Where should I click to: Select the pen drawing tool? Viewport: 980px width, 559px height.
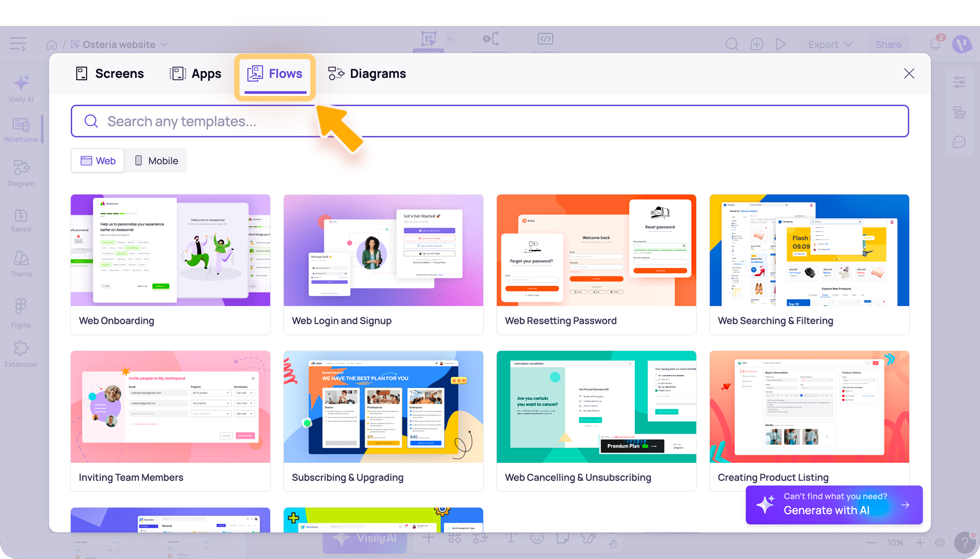(x=588, y=538)
